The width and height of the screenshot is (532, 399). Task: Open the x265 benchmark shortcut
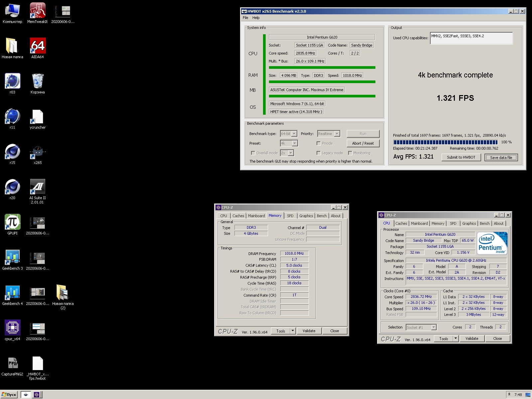(x=38, y=154)
